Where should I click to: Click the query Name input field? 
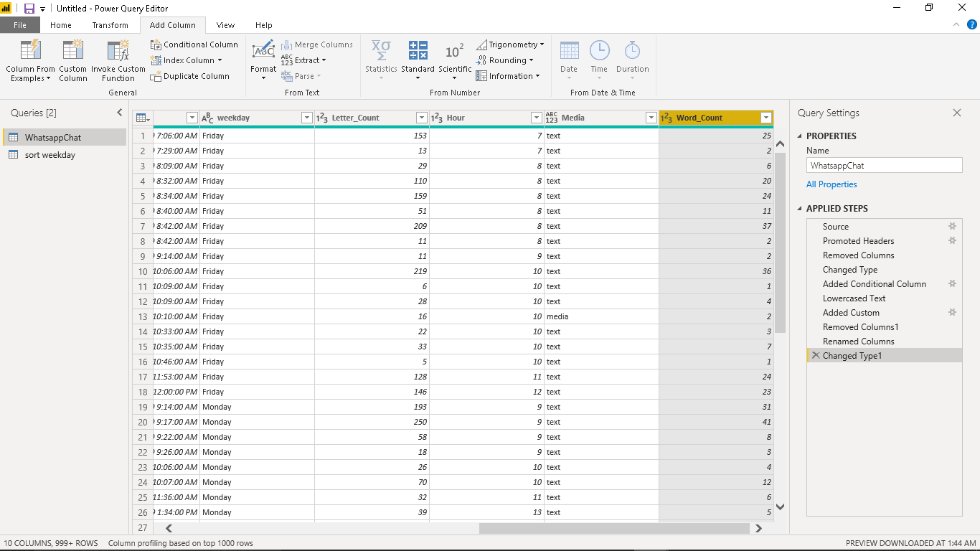[x=884, y=165]
